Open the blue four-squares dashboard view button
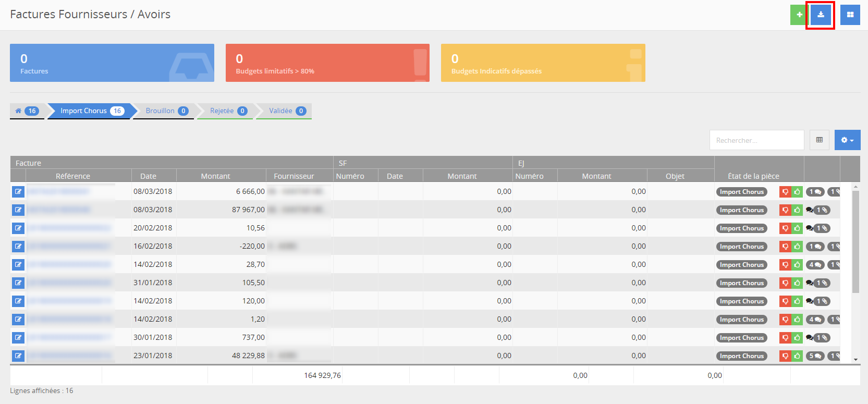868x404 pixels. 850,15
